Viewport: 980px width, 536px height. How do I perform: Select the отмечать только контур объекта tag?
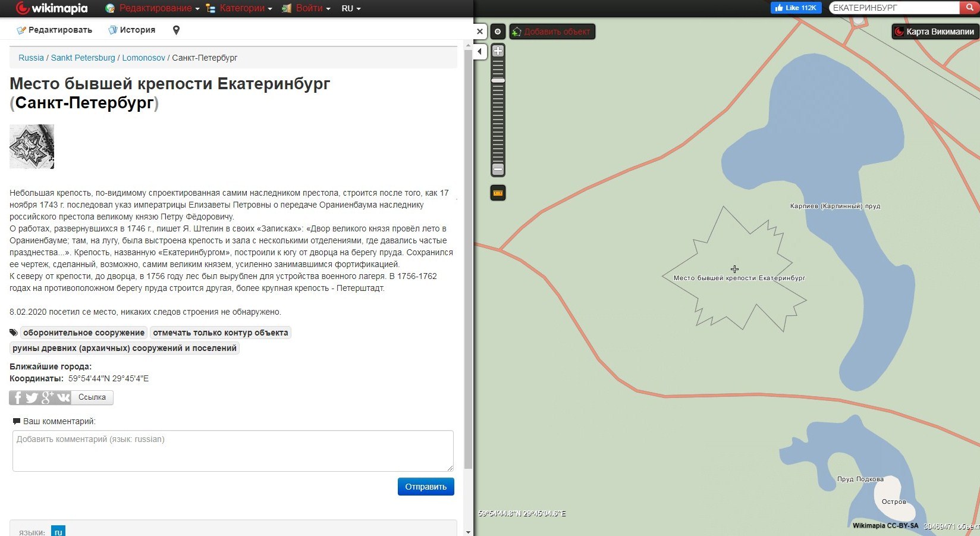coord(221,333)
